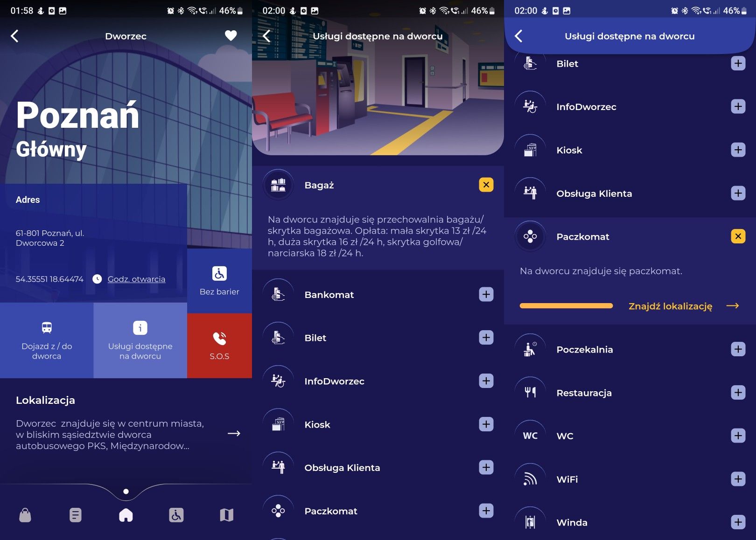Image resolution: width=756 pixels, height=540 pixels.
Task: Expand Bilet on the screen with Bagaż open
Action: click(486, 338)
